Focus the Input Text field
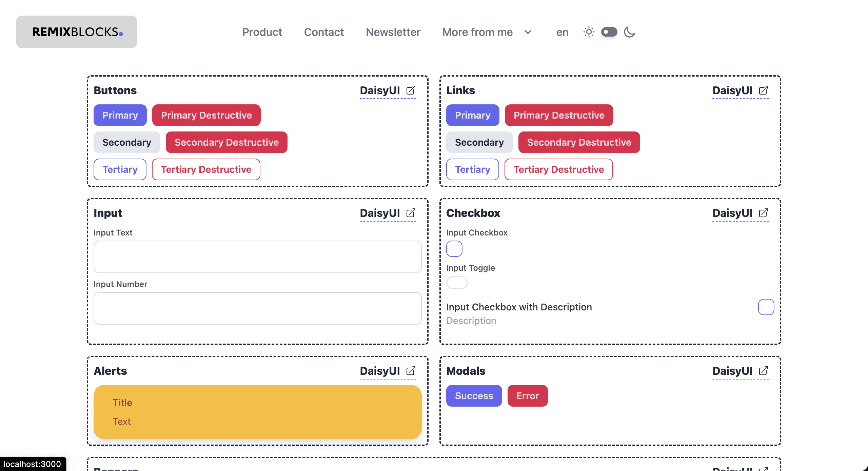 coord(258,257)
